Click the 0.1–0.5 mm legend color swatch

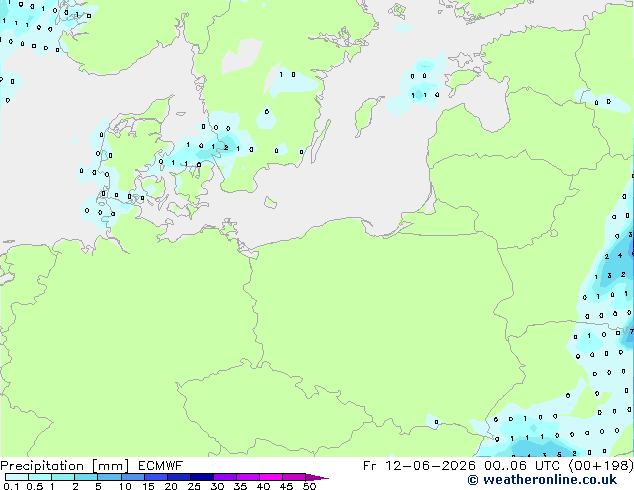coord(17,477)
